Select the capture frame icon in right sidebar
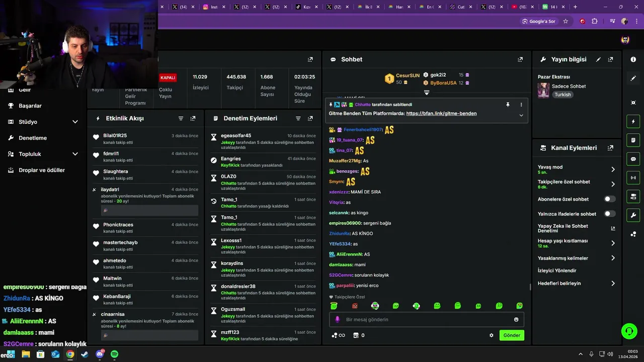644x362 pixels. tap(633, 103)
